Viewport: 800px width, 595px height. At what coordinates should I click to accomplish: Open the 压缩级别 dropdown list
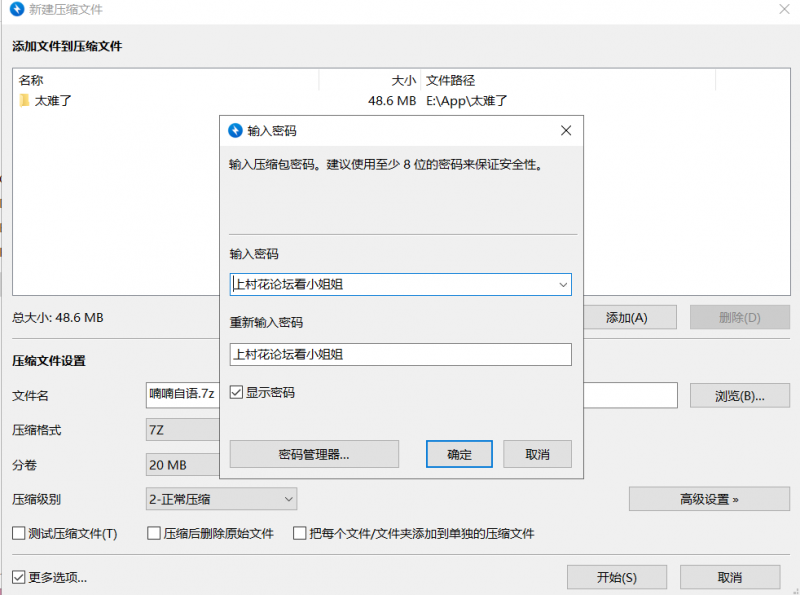click(221, 498)
